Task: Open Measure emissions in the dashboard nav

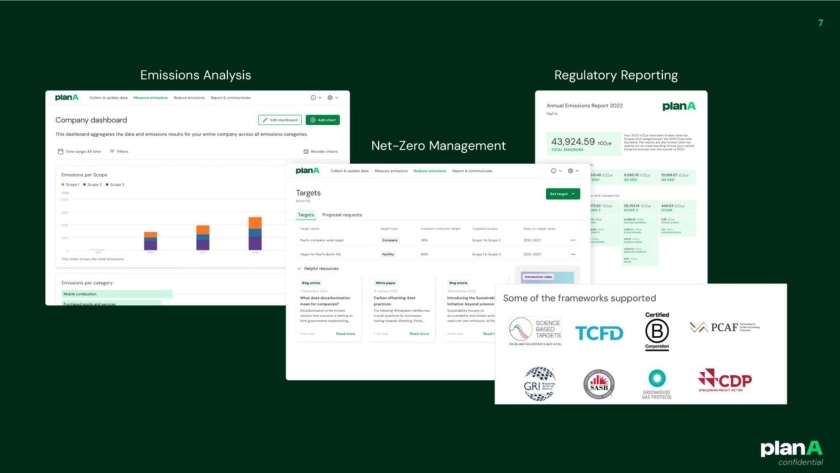Action: [x=151, y=98]
